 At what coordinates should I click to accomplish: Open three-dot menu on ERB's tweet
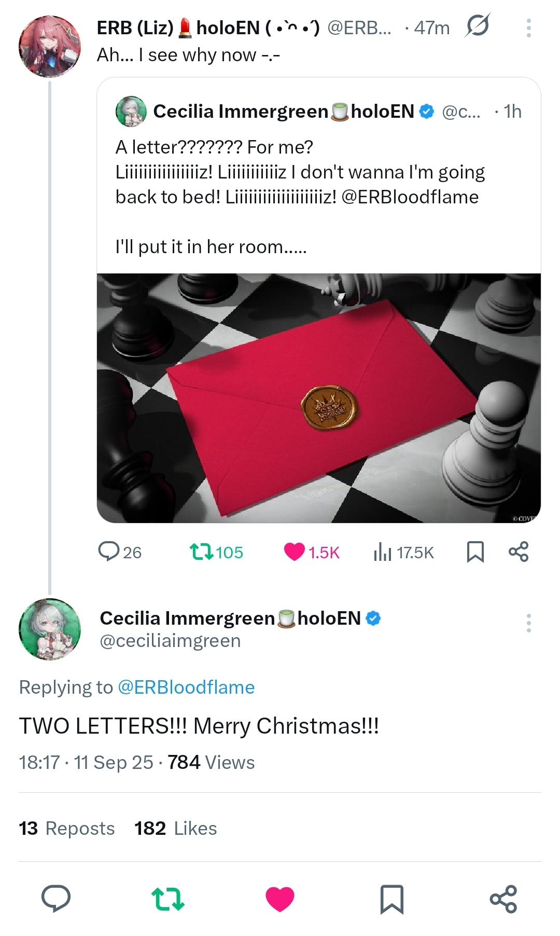click(528, 28)
